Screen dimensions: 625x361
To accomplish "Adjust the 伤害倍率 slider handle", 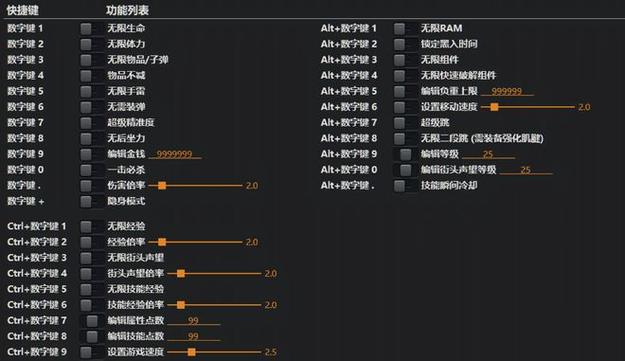I will 162,186.
